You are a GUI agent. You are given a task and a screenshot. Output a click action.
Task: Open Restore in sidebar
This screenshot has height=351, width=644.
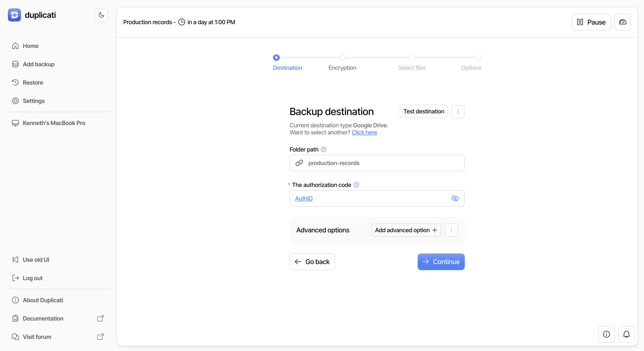click(x=33, y=83)
